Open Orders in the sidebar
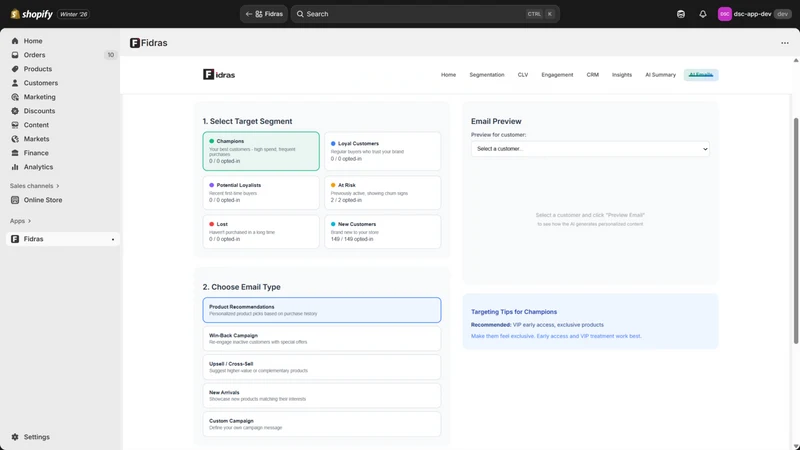Screen dimensions: 800x450 pos(34,55)
